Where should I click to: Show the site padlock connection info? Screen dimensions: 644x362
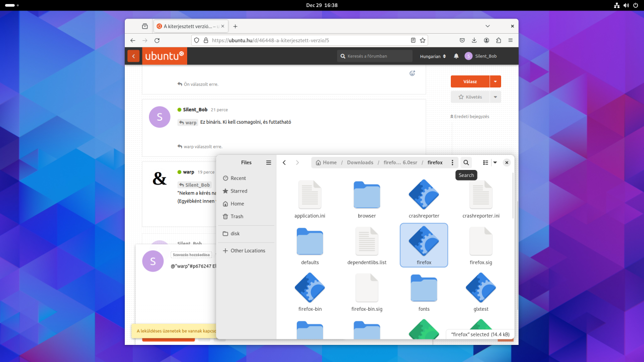click(205, 40)
